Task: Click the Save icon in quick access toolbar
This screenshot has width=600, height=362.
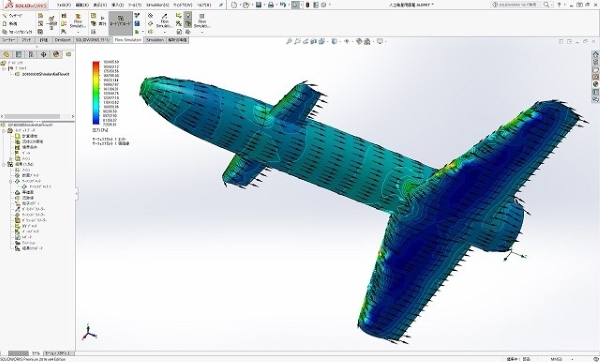Action: click(259, 5)
